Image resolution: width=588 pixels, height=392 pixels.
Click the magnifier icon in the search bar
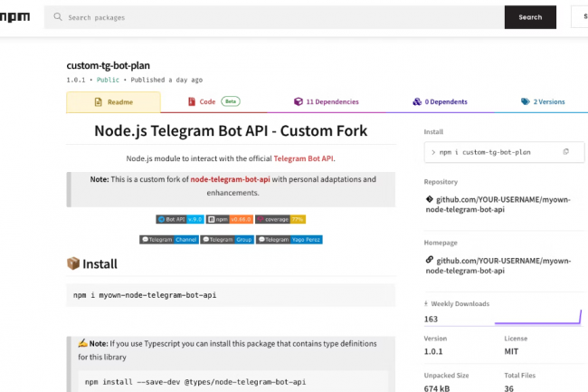(58, 17)
